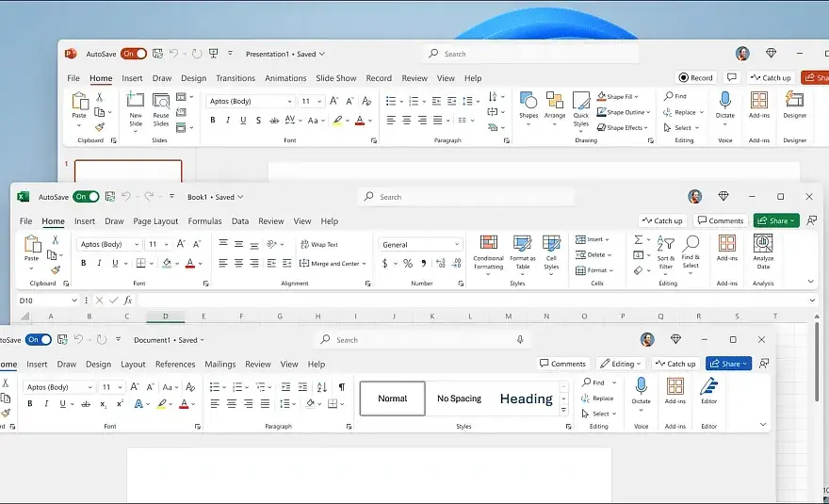
Task: Click microphone icon in Word search box
Action: [x=520, y=339]
